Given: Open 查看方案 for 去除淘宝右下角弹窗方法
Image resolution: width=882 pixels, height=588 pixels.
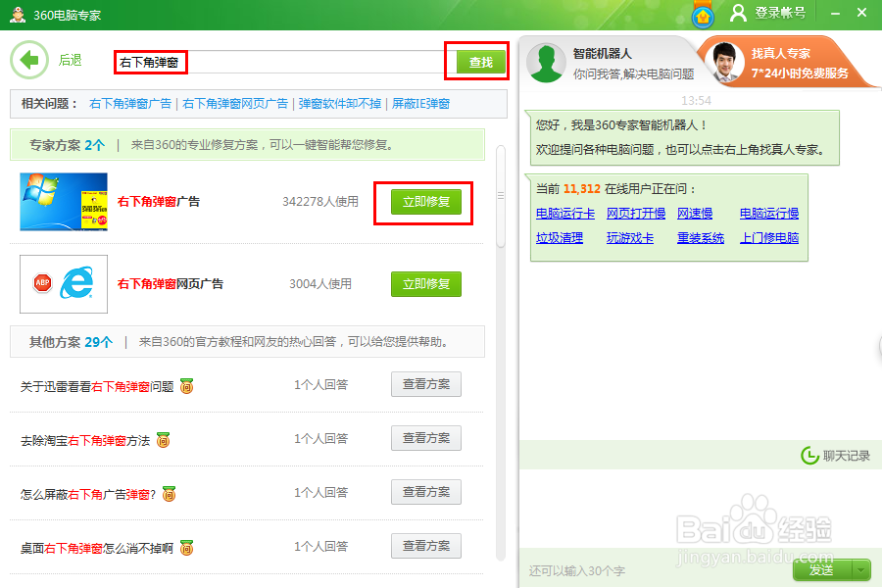Looking at the screenshot, I should (x=425, y=438).
